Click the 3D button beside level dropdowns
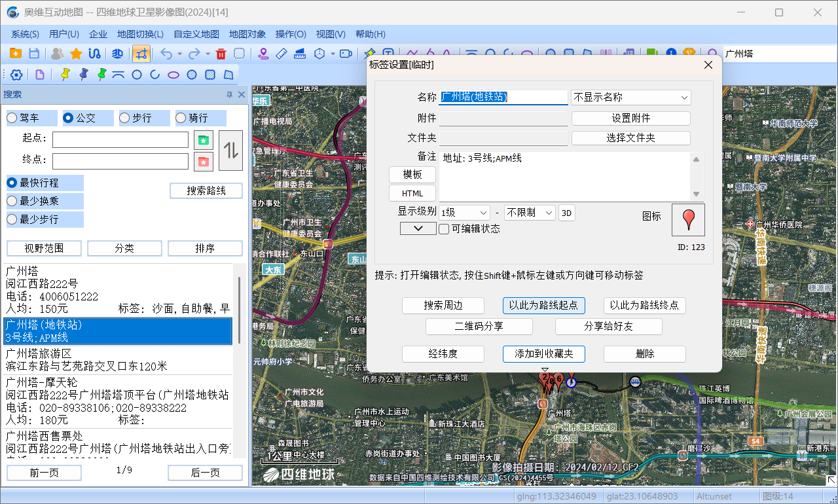Viewport: 838px width, 504px height. click(567, 213)
